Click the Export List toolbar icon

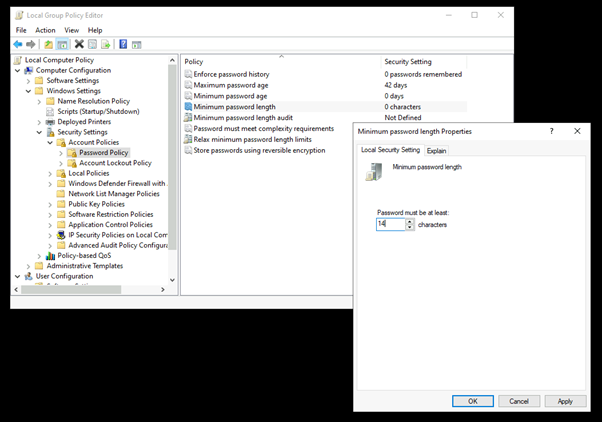[105, 45]
